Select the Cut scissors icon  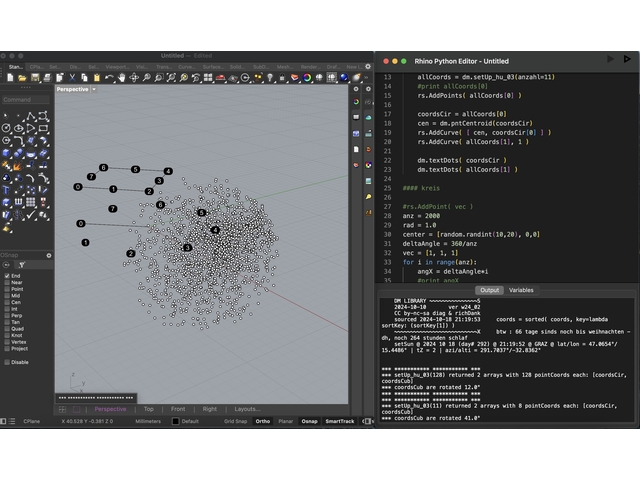click(x=72, y=78)
